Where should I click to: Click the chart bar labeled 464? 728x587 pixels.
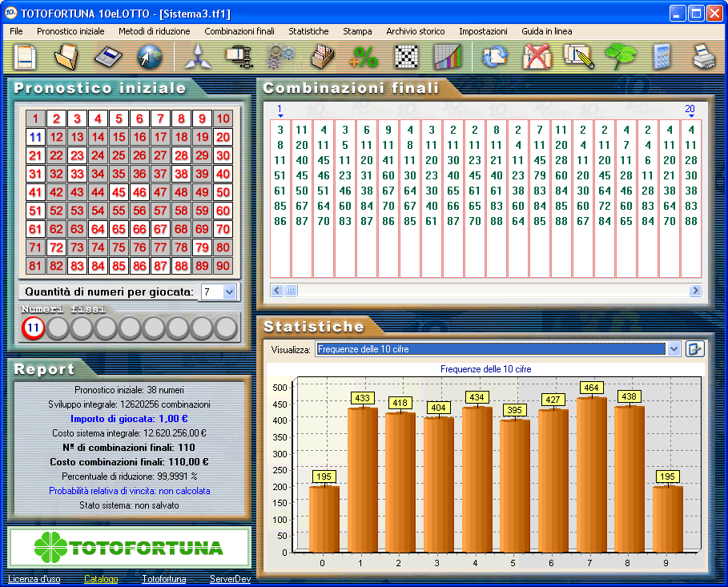592,475
